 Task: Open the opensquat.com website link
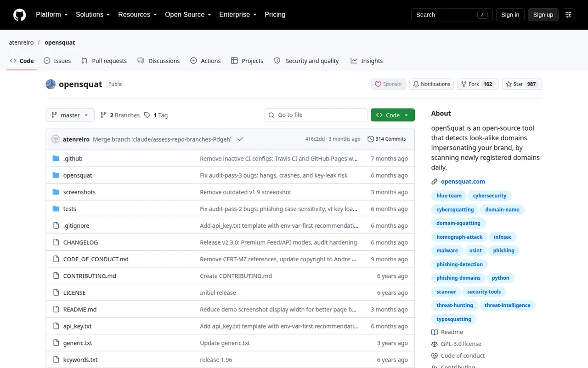[x=463, y=182]
